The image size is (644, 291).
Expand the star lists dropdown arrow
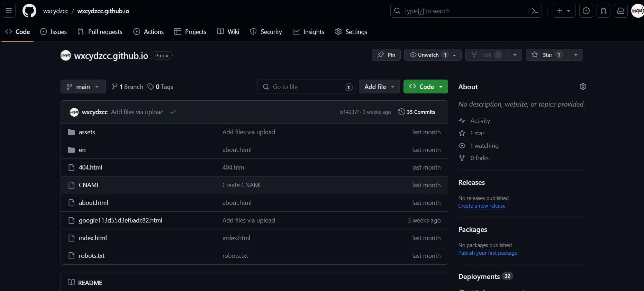(576, 55)
